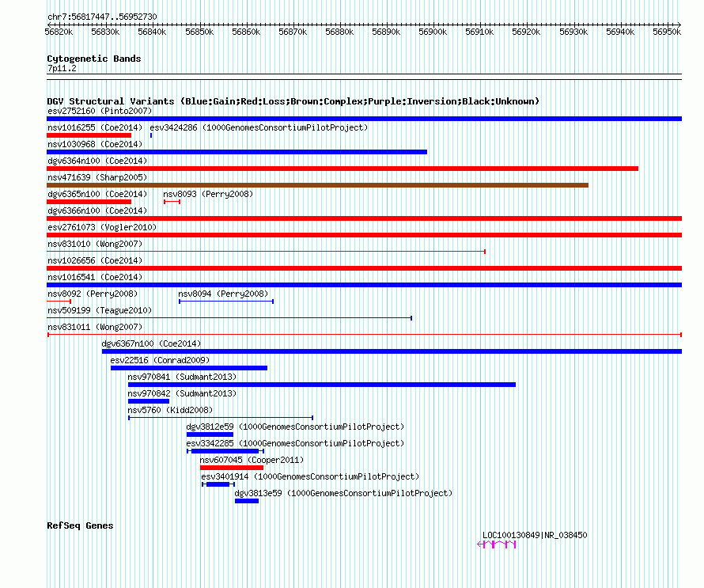Click nsv8092 (Perry2008) label
Screen dimensions: 704x588
(x=93, y=294)
